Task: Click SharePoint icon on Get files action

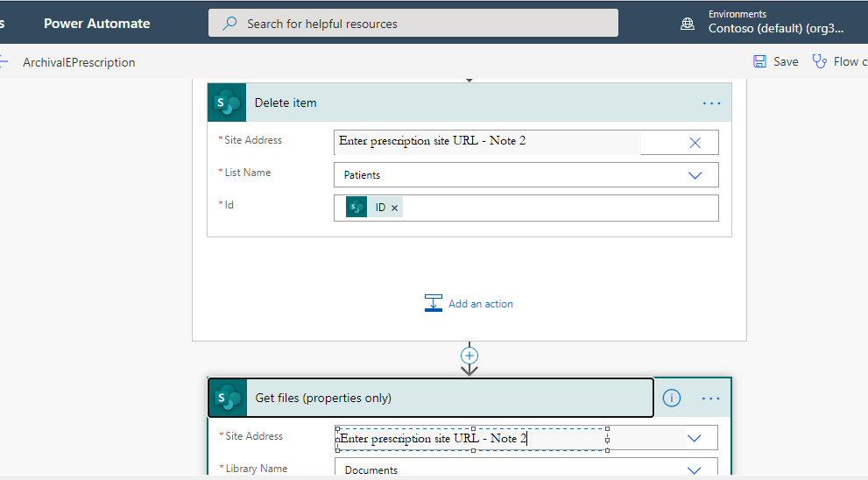Action: pos(228,398)
